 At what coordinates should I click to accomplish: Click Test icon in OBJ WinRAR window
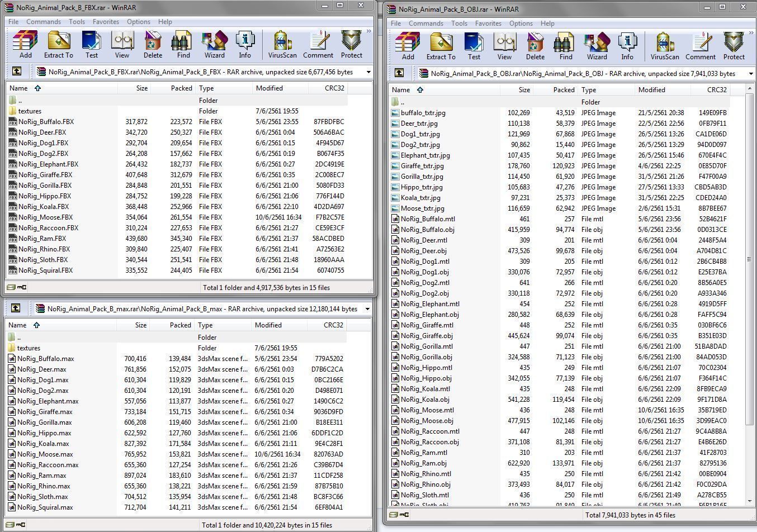pos(474,46)
